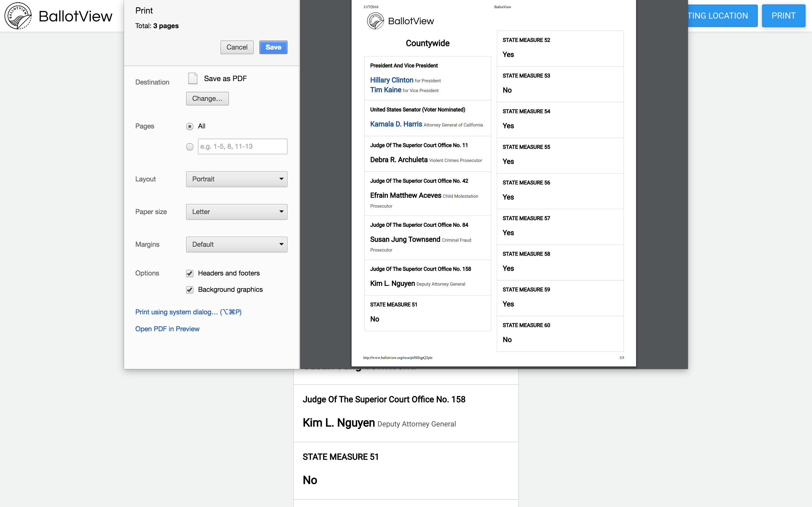Expand the Paper size Letter dropdown

(x=237, y=212)
